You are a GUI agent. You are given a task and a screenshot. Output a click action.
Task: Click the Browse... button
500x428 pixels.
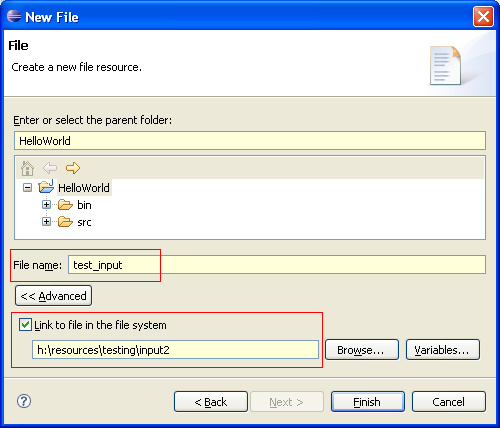[x=362, y=350]
